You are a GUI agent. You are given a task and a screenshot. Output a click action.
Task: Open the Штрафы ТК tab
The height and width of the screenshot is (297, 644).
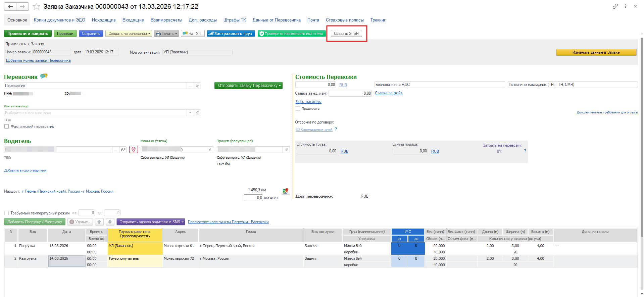(x=235, y=20)
